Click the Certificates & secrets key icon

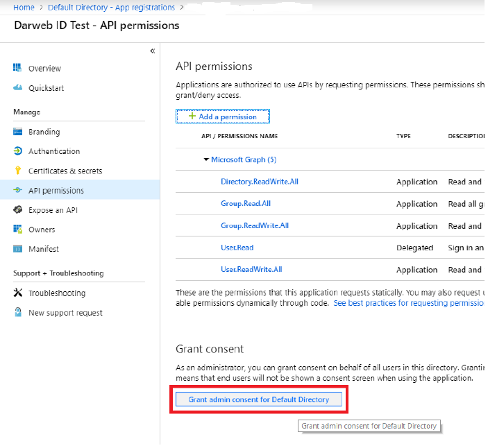coord(18,171)
